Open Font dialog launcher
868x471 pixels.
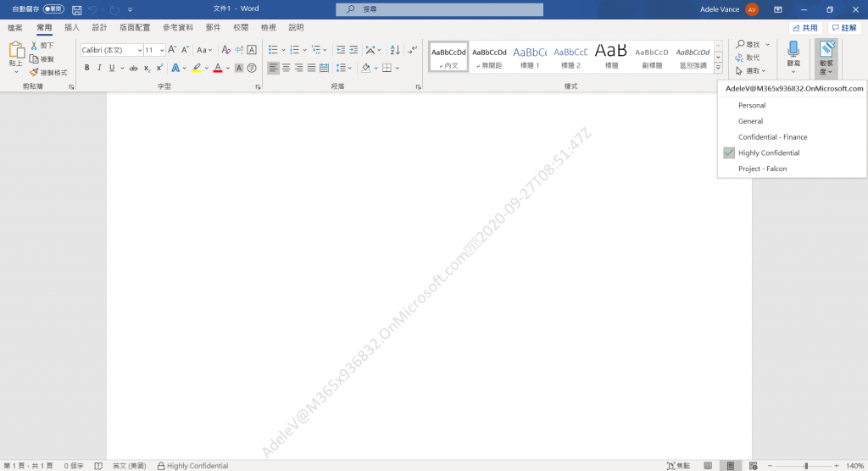tap(258, 87)
